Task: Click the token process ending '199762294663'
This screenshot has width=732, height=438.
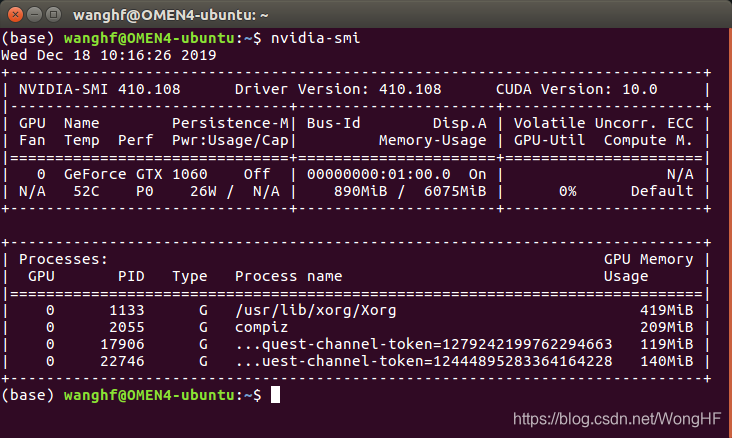Action: point(423,344)
